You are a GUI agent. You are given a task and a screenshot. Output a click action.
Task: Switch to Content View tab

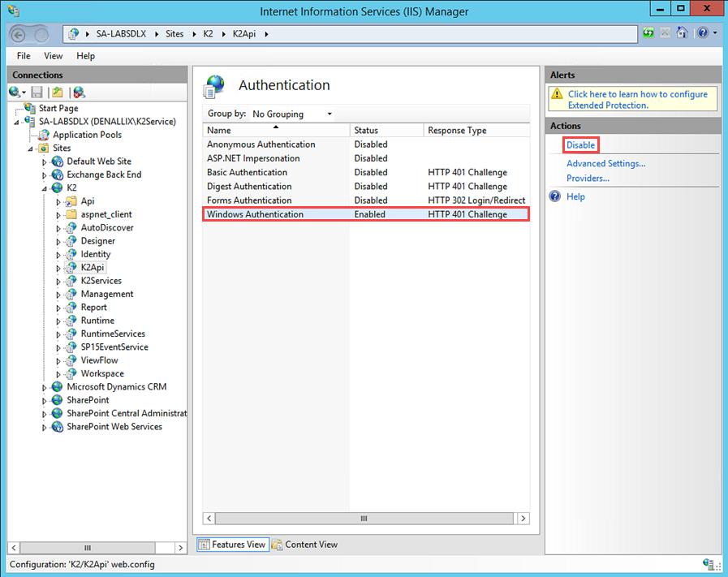point(304,544)
